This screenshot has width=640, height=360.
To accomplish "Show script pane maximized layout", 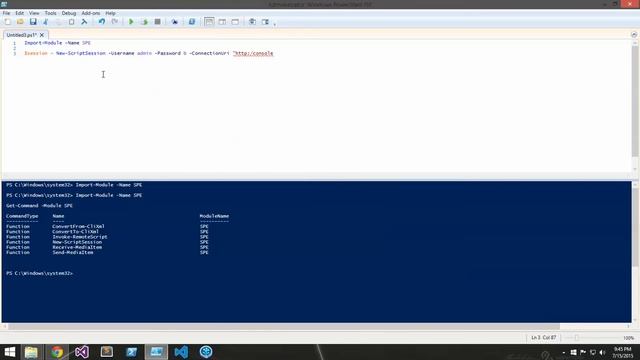I will [235, 22].
